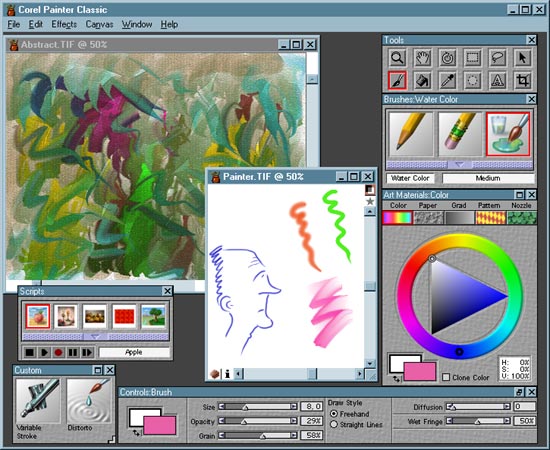Swap colors arrow in Controls:Brush
The image size is (550, 450).
pyautogui.click(x=136, y=433)
